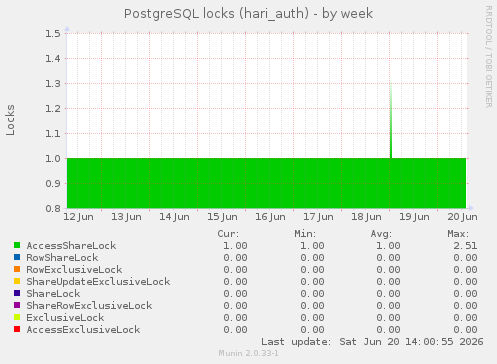Click the Avg: column header

381,234
